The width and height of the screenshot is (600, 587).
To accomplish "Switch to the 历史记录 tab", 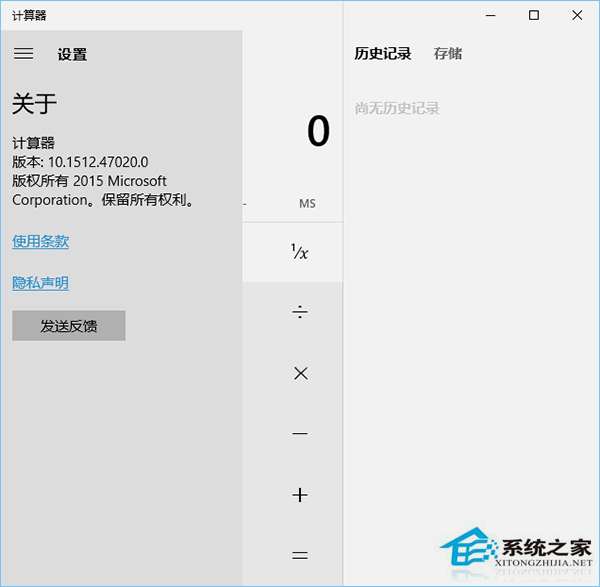I will [x=383, y=54].
